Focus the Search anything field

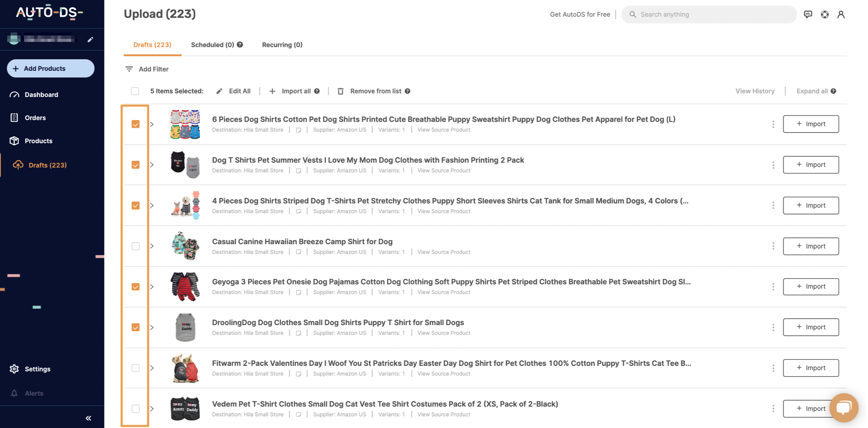[x=709, y=14]
